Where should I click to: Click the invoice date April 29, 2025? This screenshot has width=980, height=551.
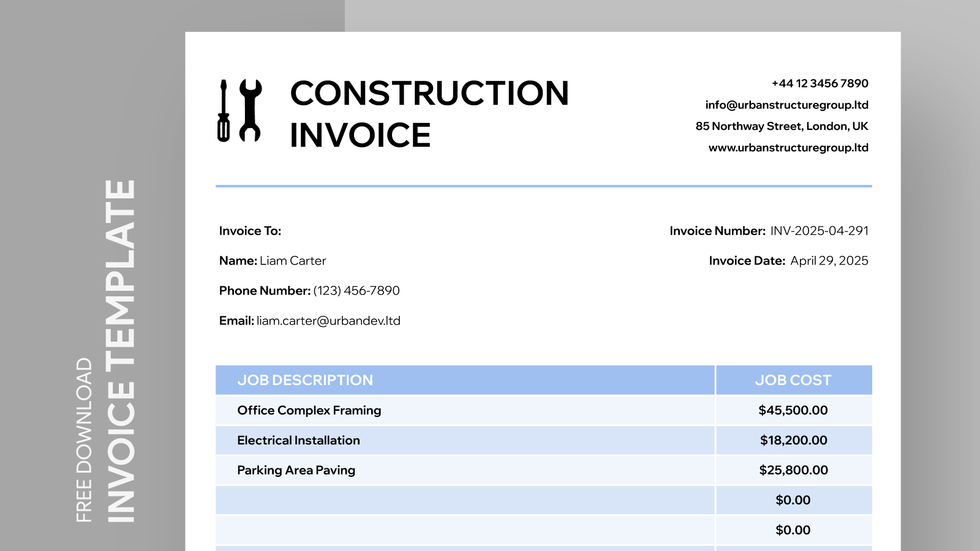point(829,261)
